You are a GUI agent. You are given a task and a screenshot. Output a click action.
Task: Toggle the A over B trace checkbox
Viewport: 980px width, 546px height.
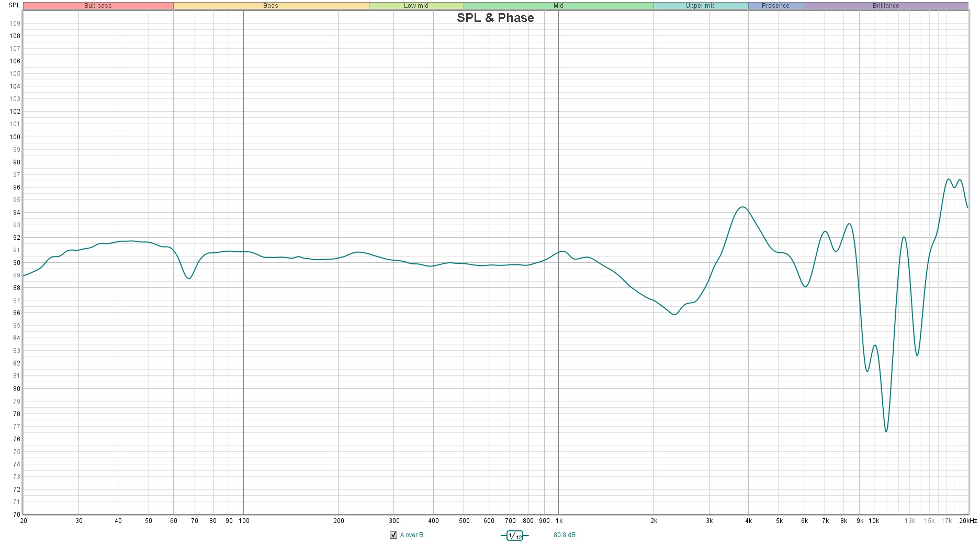[x=393, y=535]
